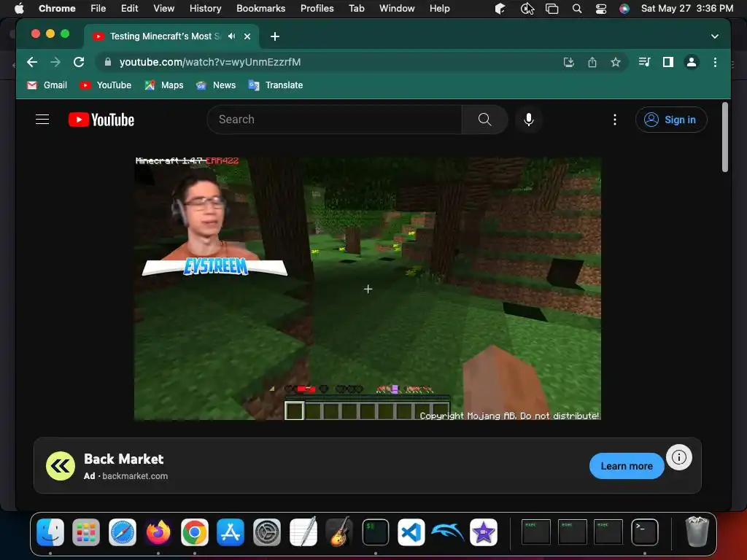This screenshot has width=747, height=560.
Task: Open the backmarket.com ad link
Action: (x=135, y=476)
